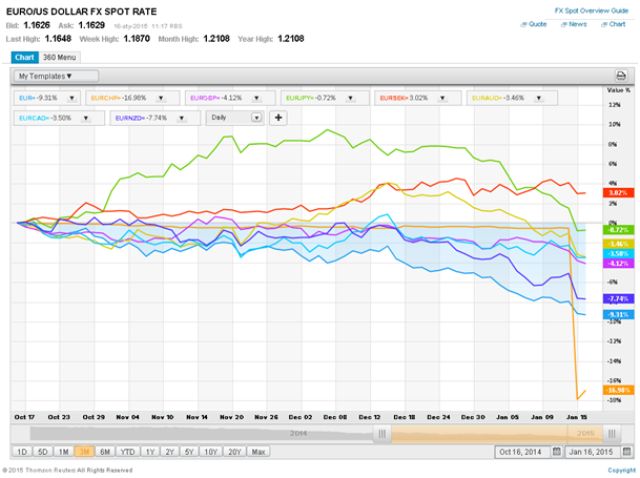Click the blue -9.31% value label

point(618,314)
